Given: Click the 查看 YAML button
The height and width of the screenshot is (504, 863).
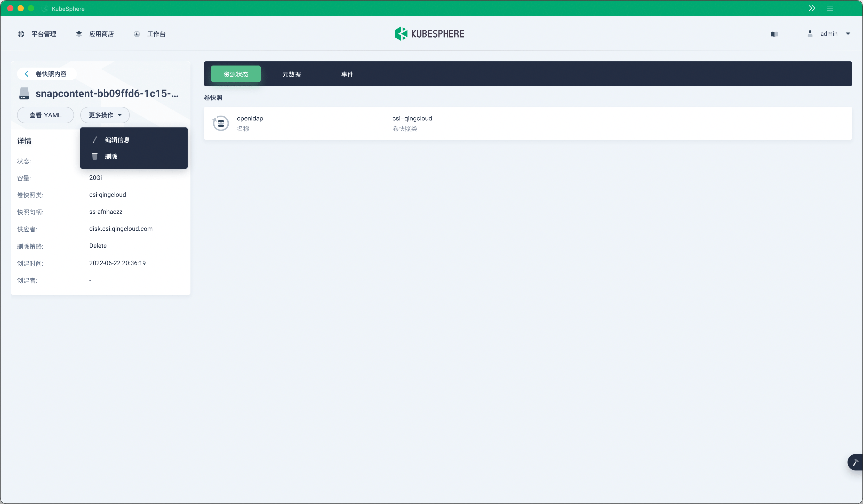Looking at the screenshot, I should coord(45,115).
